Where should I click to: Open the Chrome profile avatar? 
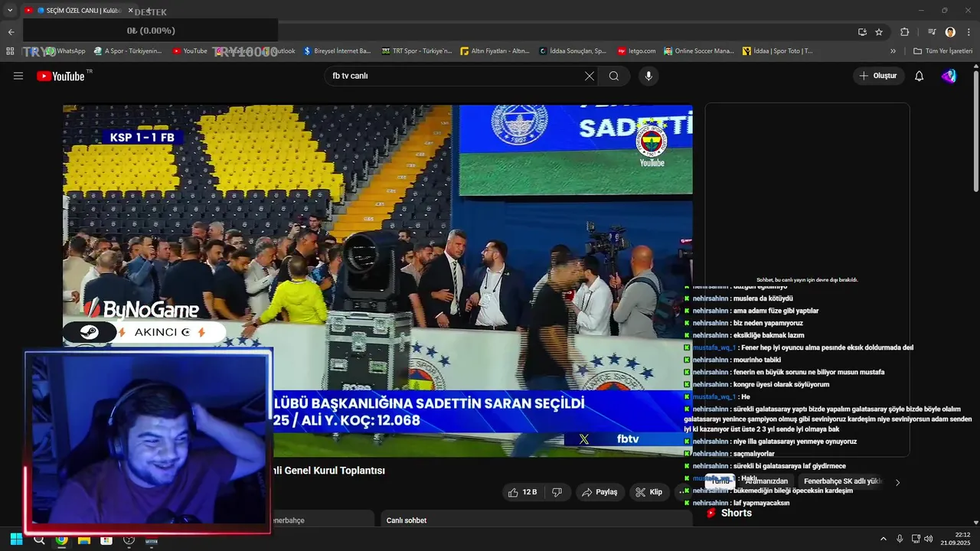[x=950, y=31]
